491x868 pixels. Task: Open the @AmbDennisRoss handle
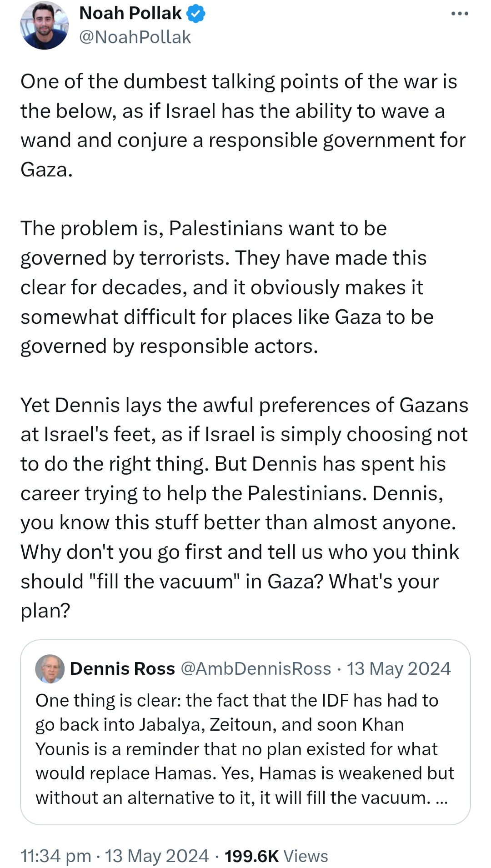[256, 669]
